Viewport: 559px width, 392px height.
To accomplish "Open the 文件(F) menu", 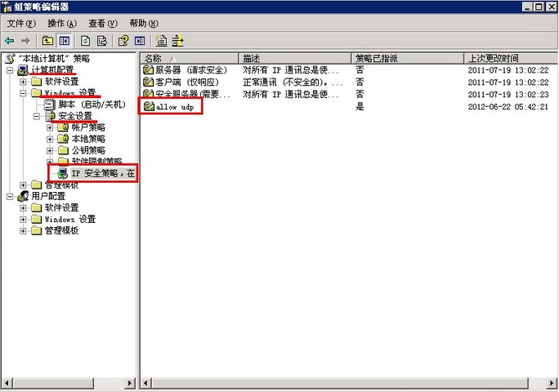I will coord(21,24).
